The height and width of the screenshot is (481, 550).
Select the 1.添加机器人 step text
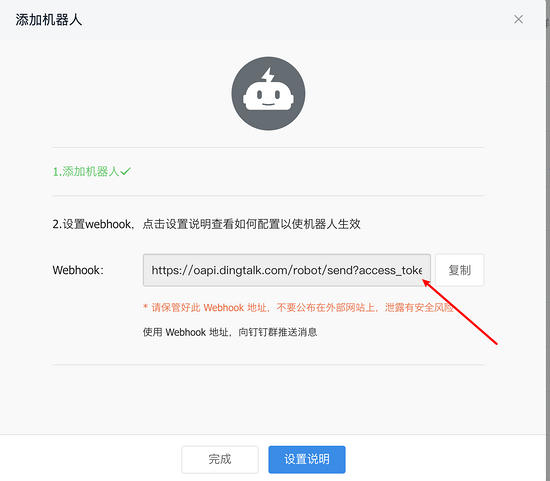(86, 172)
